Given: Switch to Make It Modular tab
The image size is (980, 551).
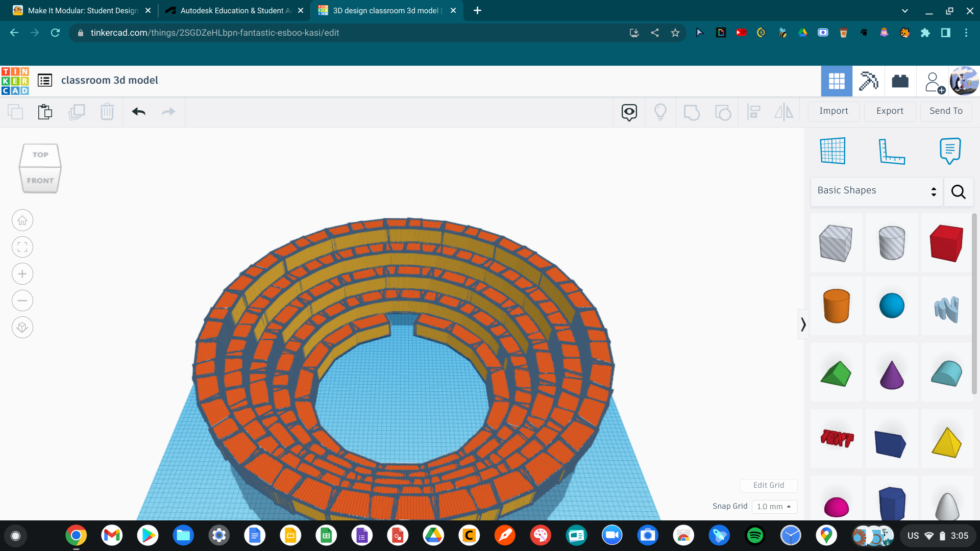Looking at the screenshot, I should pyautogui.click(x=82, y=11).
